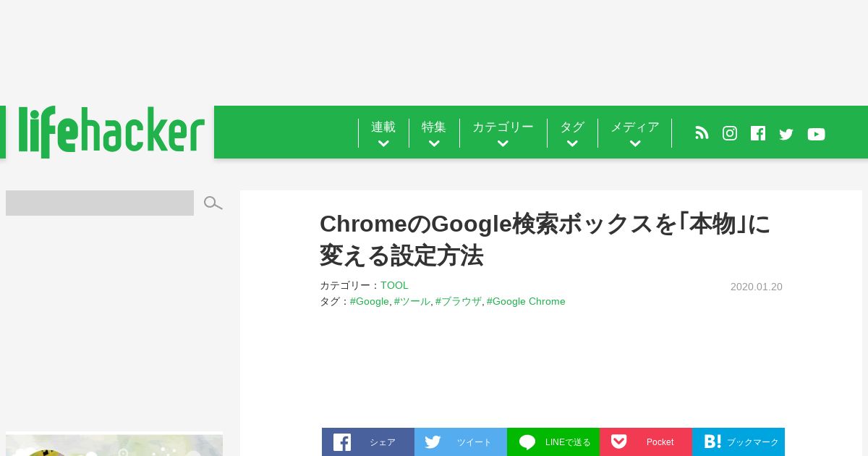Open the Facebook icon in header
Image resolution: width=868 pixels, height=456 pixels.
pyautogui.click(x=758, y=133)
